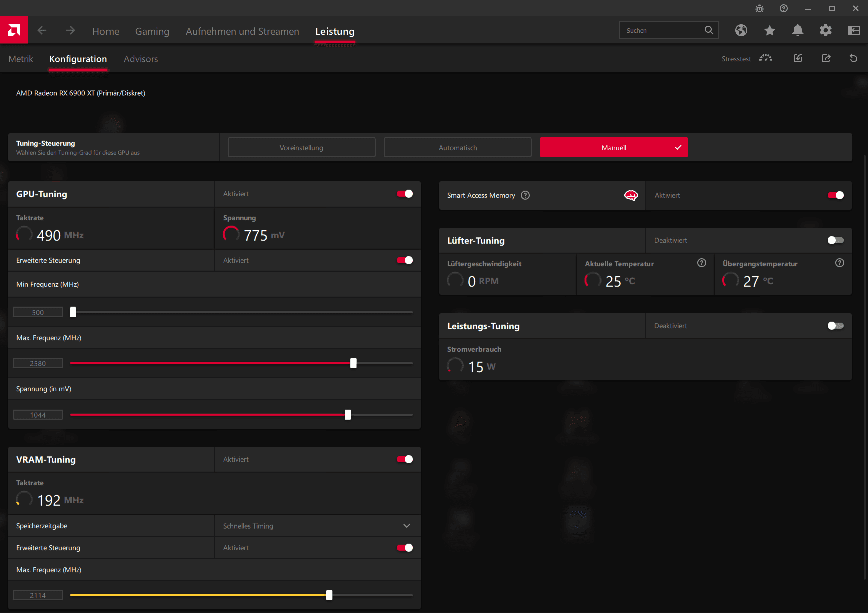Click the Lüftergeschwindigkeit 0 RPM value
The width and height of the screenshot is (868, 613).
tap(483, 281)
